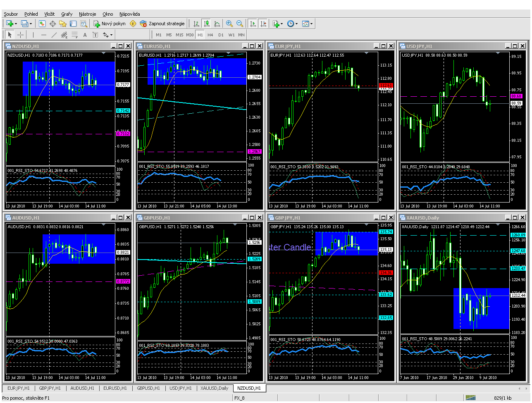
Task: Switch to the XAUUSD,Daily tab
Action: point(214,389)
